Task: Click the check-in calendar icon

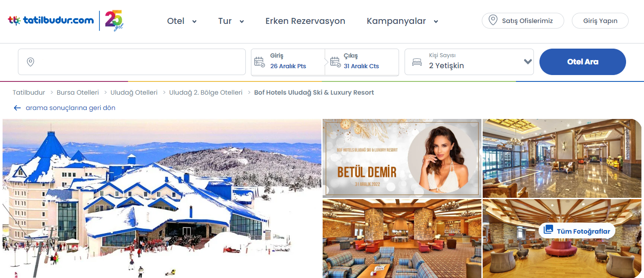Action: pyautogui.click(x=259, y=62)
